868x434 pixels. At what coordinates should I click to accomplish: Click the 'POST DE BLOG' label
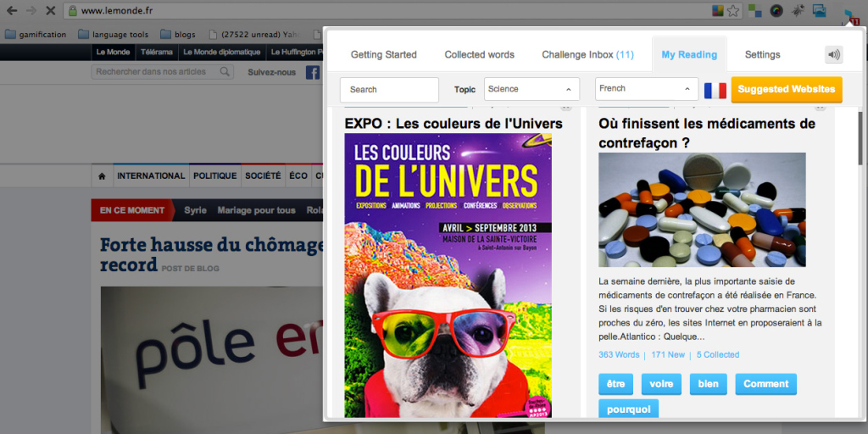(191, 269)
